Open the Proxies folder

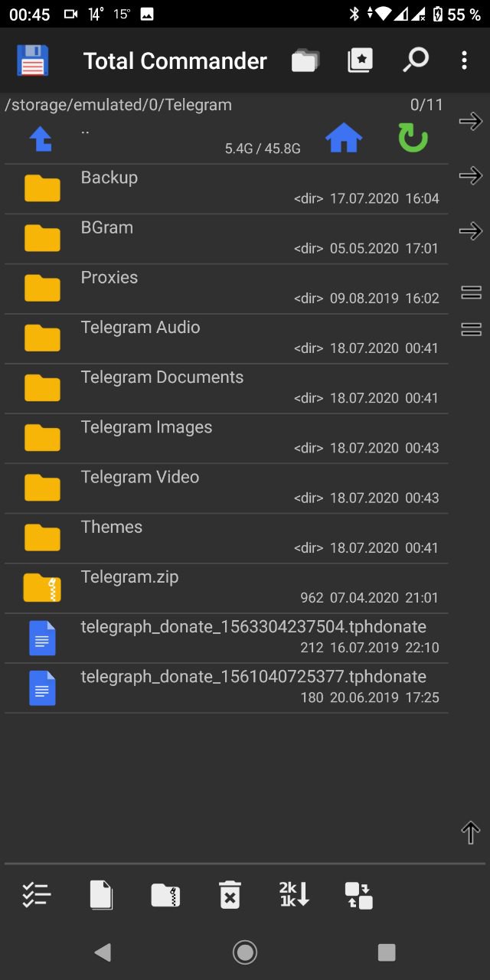pos(227,289)
